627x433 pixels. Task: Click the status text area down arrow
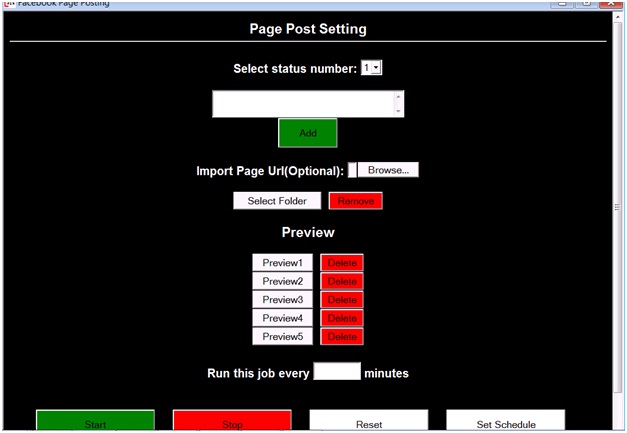pos(398,111)
